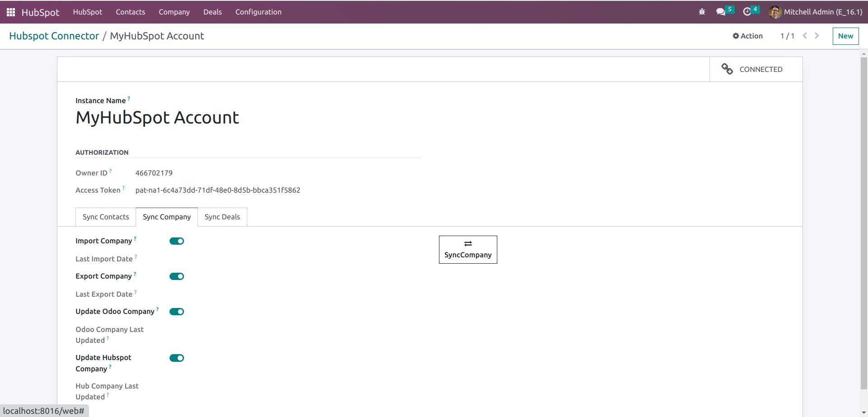Viewport: 868px width, 417px height.
Task: Go back to Hubspot Connector breadcrumb
Action: tap(54, 36)
